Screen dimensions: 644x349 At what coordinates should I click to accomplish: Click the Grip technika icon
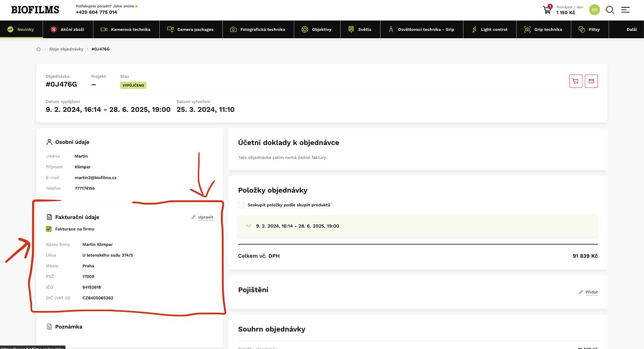coord(527,29)
